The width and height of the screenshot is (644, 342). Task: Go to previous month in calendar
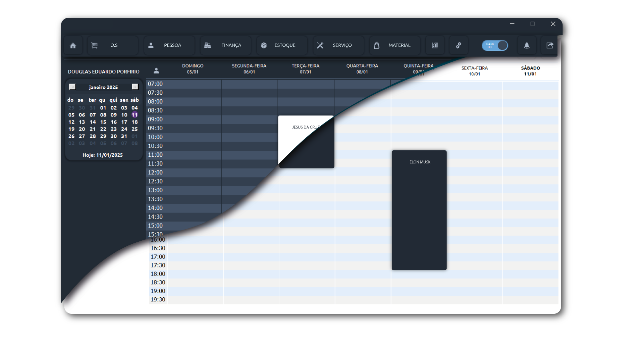coord(72,87)
